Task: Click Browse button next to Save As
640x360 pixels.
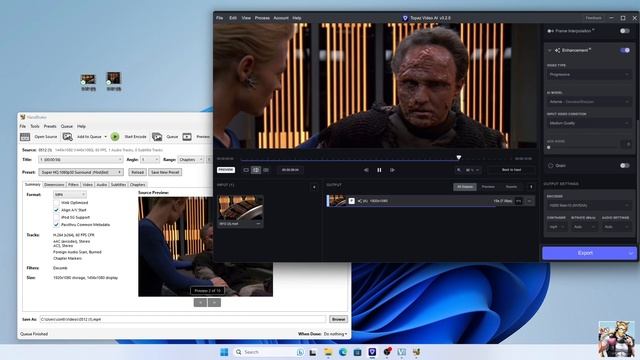Action: click(x=338, y=319)
